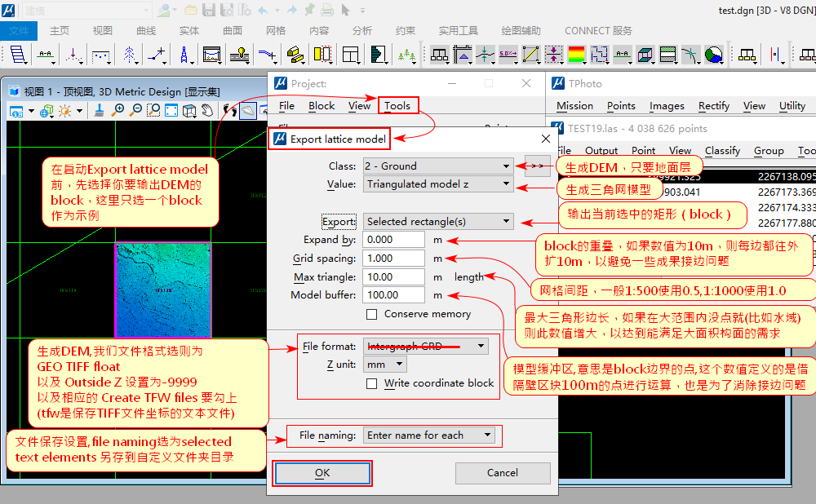Open the Block menu in Project window
The height and width of the screenshot is (504, 816).
322,105
